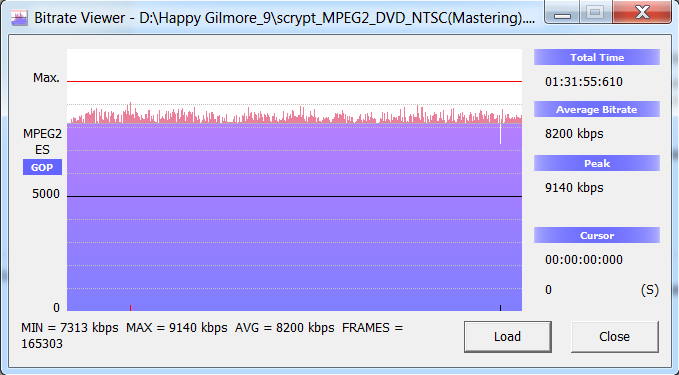The height and width of the screenshot is (375, 679).
Task: Click the Bitrate Viewer app icon in title bar
Action: (x=19, y=18)
